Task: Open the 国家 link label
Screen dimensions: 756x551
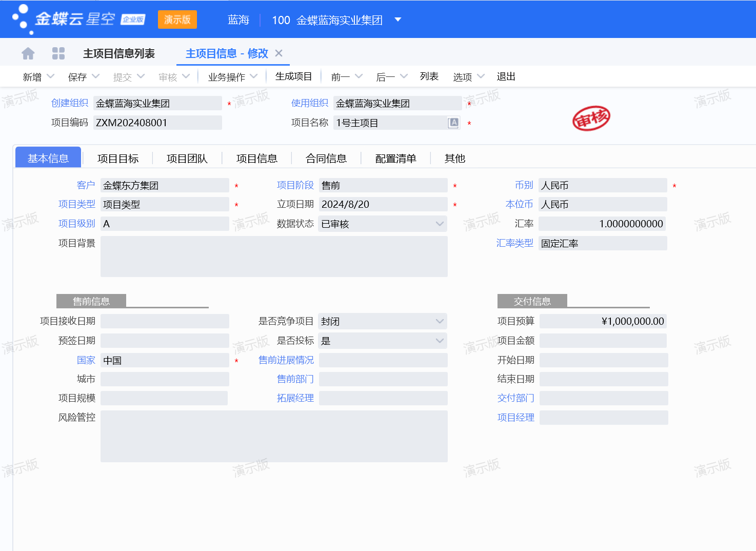Action: pos(86,360)
